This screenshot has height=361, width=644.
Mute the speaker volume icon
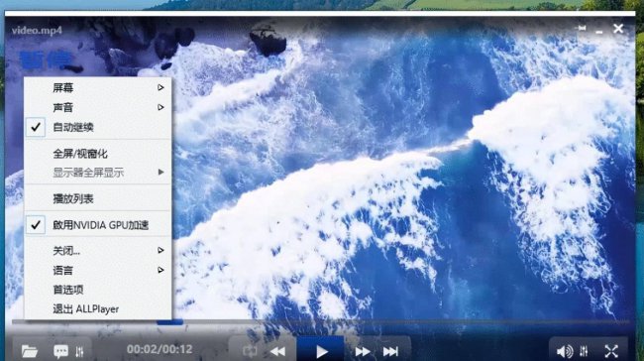(x=565, y=351)
